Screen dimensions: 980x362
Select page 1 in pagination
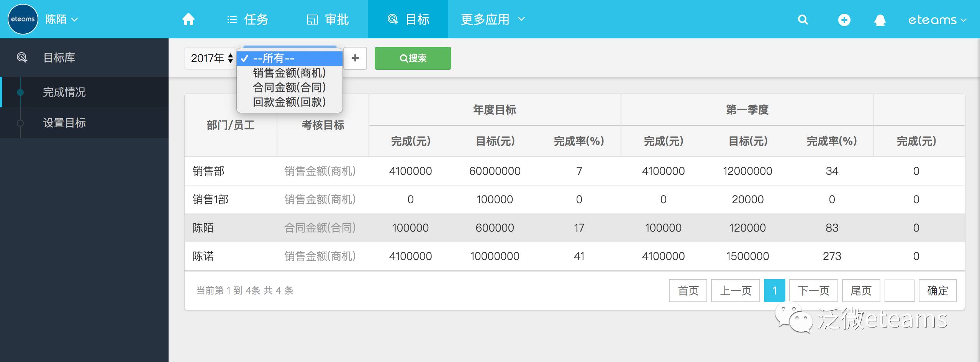(775, 291)
